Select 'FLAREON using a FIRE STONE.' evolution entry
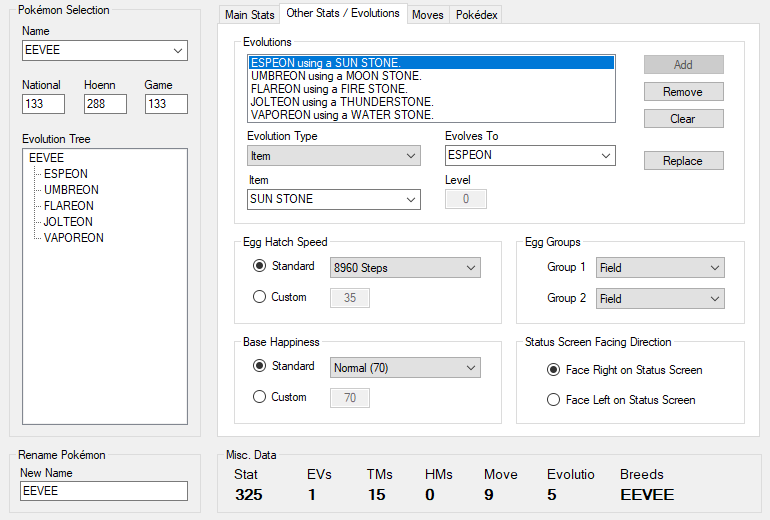 click(431, 89)
